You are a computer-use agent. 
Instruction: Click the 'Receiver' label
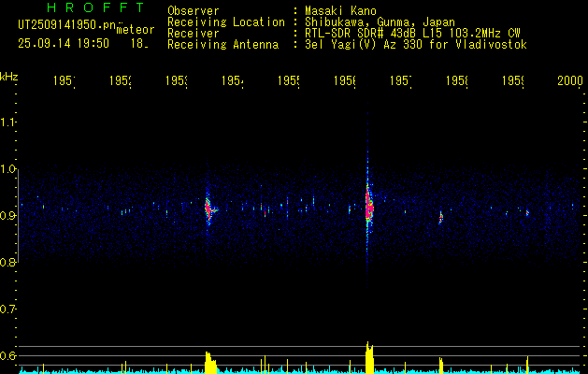(194, 34)
